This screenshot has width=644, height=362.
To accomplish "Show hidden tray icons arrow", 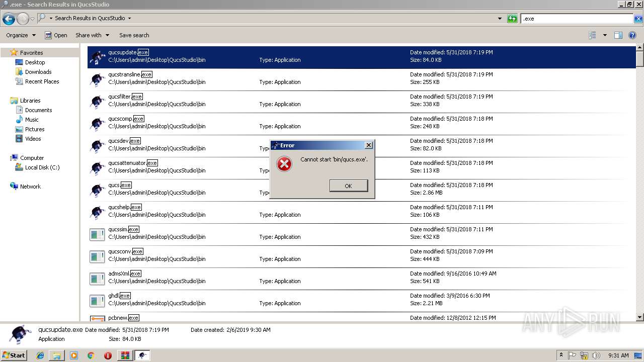I will (x=561, y=355).
